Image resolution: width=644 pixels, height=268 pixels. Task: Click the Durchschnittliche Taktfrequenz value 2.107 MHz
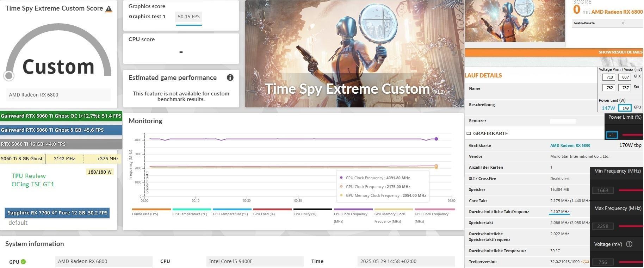coord(559,212)
